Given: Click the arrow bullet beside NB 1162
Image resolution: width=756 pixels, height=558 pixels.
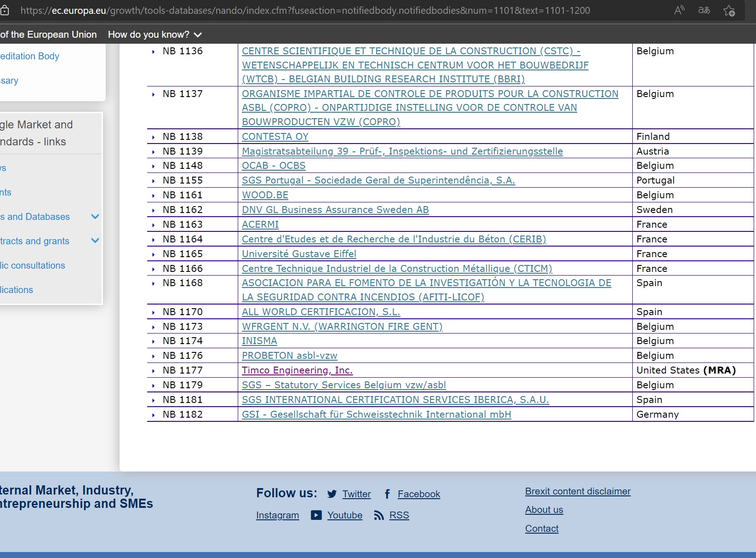Looking at the screenshot, I should [154, 210].
